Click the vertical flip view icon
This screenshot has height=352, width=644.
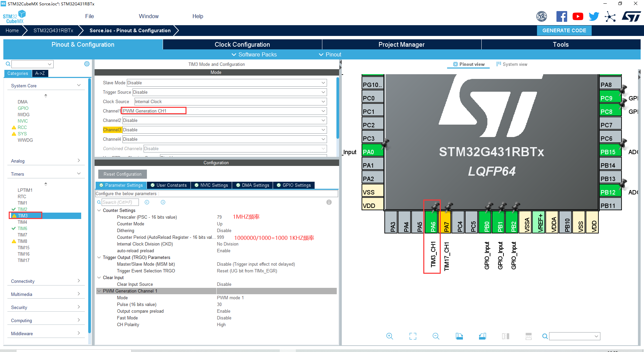505,336
